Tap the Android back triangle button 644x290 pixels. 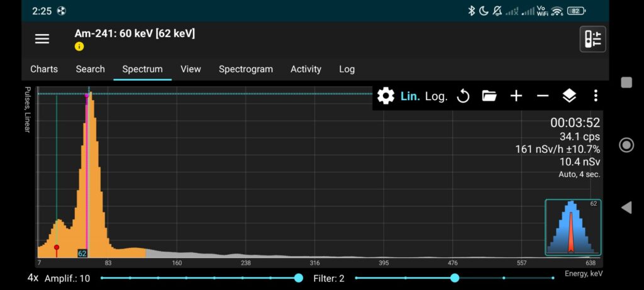click(x=626, y=208)
